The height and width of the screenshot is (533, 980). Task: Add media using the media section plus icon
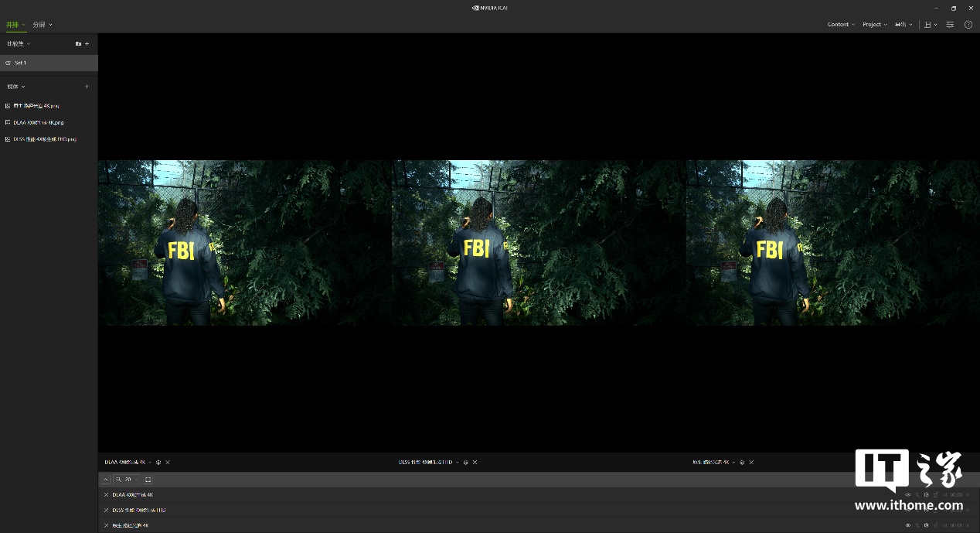pyautogui.click(x=87, y=87)
